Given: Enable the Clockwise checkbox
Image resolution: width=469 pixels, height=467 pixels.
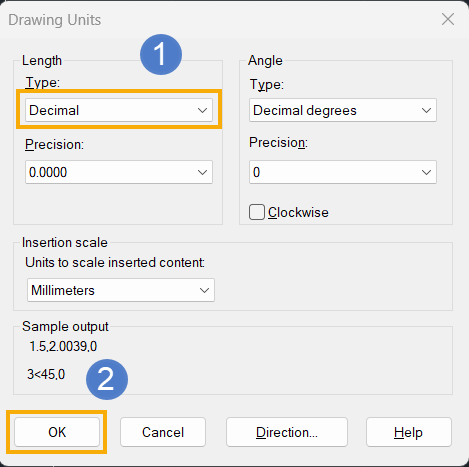Looking at the screenshot, I should pos(257,212).
